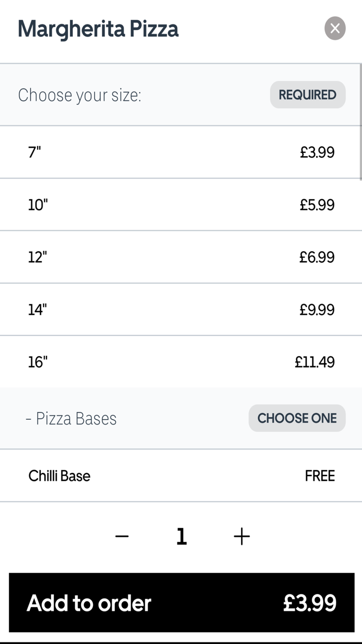Click the £11.49 price for 16"
Viewport: 362px width, 644px height.
pos(314,362)
